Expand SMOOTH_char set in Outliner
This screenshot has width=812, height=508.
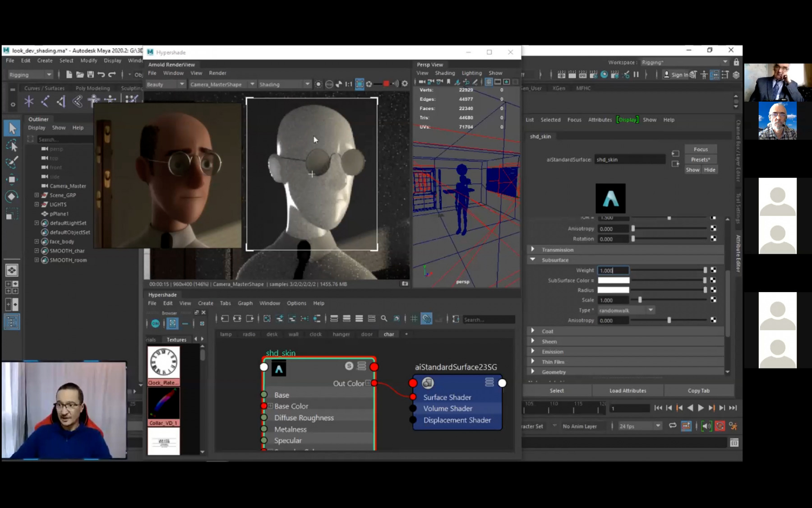click(37, 251)
